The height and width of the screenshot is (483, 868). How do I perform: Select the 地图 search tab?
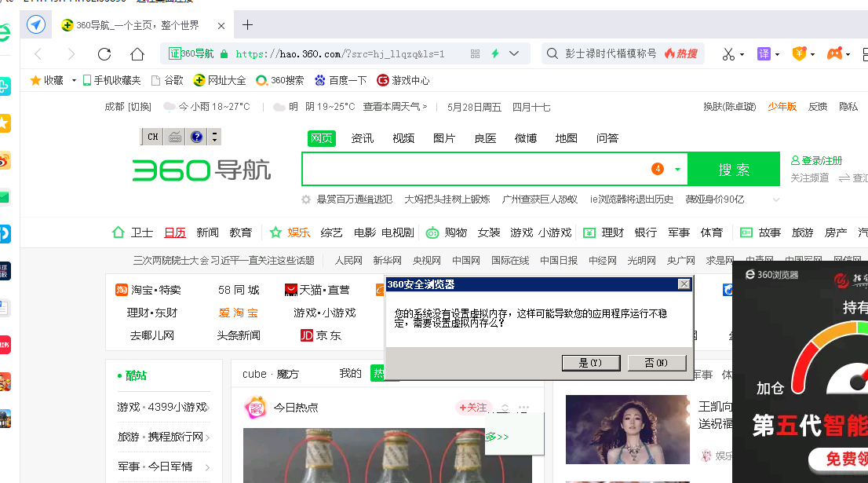click(567, 138)
